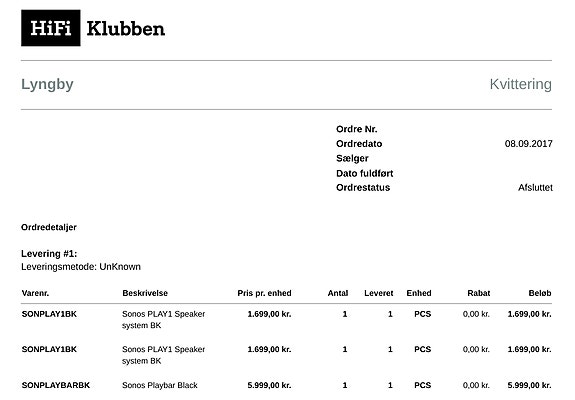
Task: Select the Leveringsmetode: UnKnown line
Action: [81, 267]
